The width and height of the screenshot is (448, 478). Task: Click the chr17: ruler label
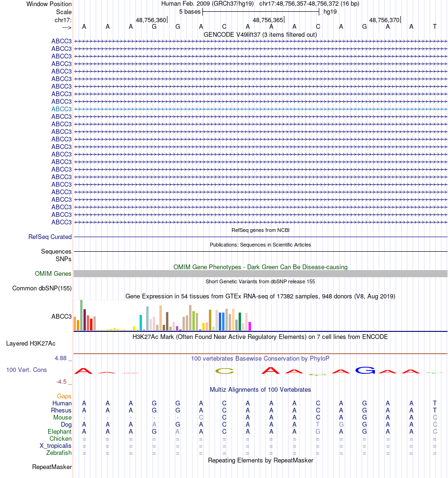[63, 20]
